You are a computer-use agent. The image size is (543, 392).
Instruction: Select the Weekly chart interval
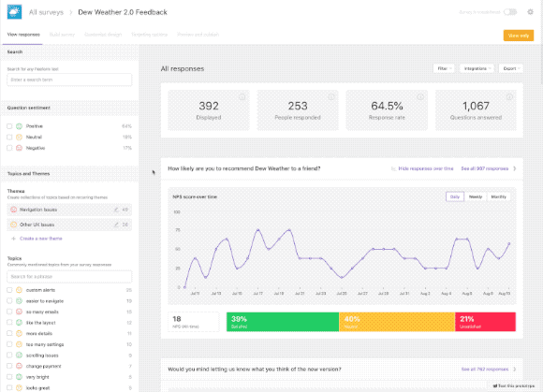pos(476,196)
